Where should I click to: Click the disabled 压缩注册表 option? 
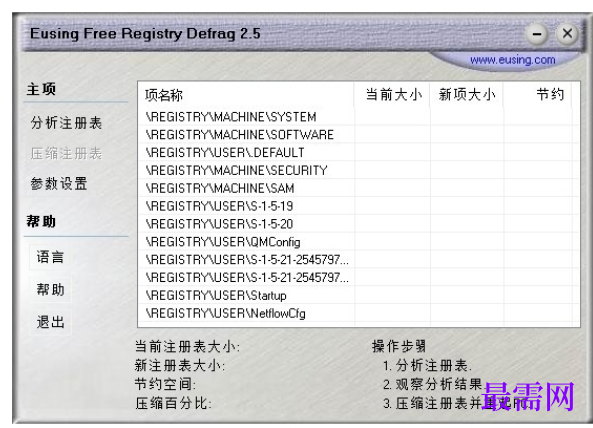tap(66, 154)
